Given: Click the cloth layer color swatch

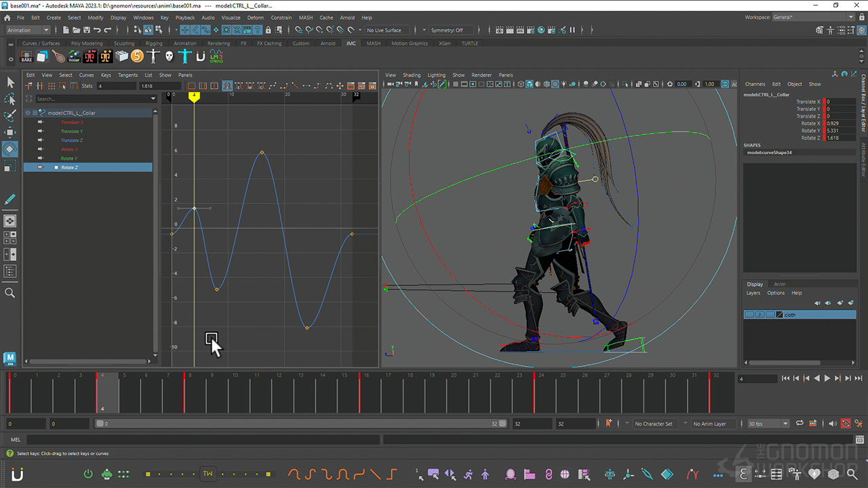Looking at the screenshot, I should point(780,314).
